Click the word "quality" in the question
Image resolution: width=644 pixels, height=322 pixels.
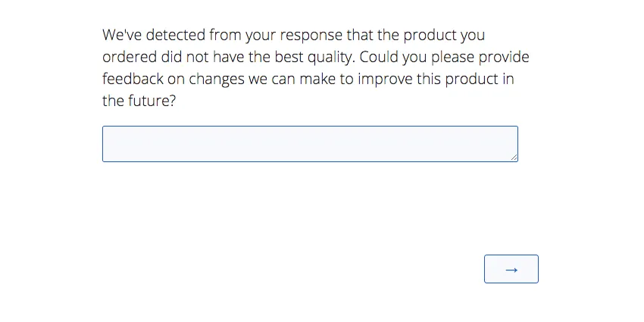(329, 57)
